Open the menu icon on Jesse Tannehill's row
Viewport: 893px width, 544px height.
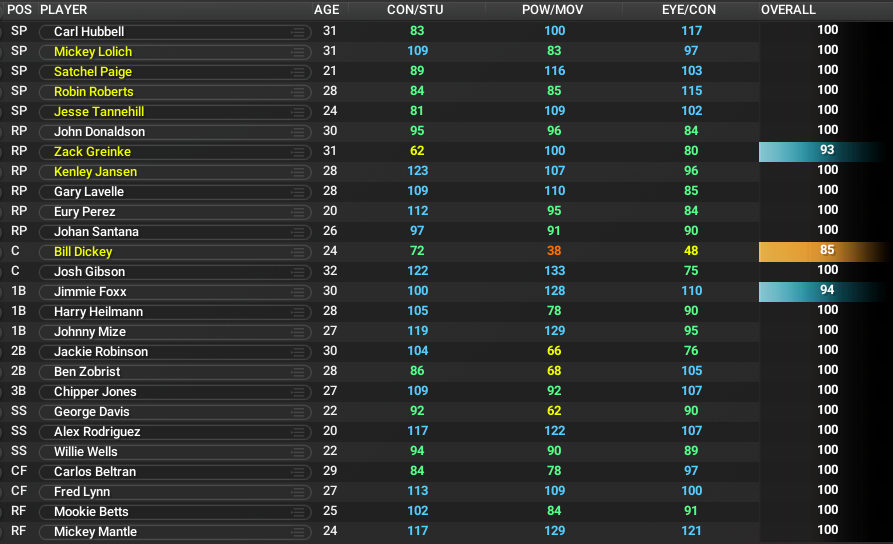click(x=298, y=112)
